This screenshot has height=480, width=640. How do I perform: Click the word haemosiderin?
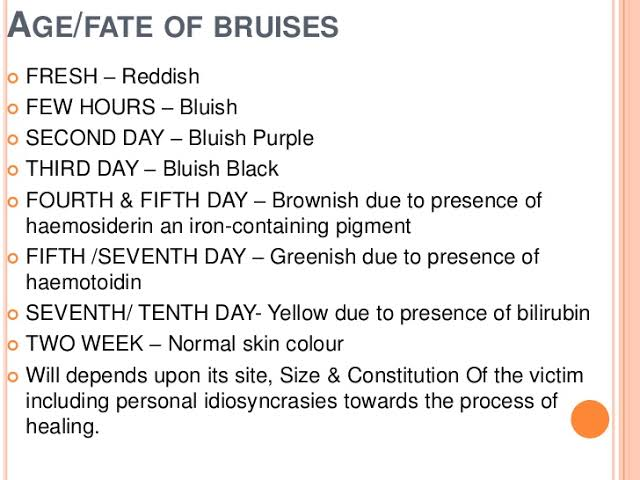point(89,226)
